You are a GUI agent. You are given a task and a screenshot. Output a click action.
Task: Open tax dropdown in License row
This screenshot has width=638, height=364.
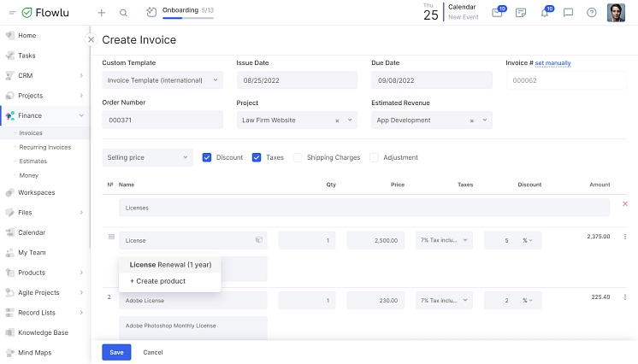click(x=444, y=240)
